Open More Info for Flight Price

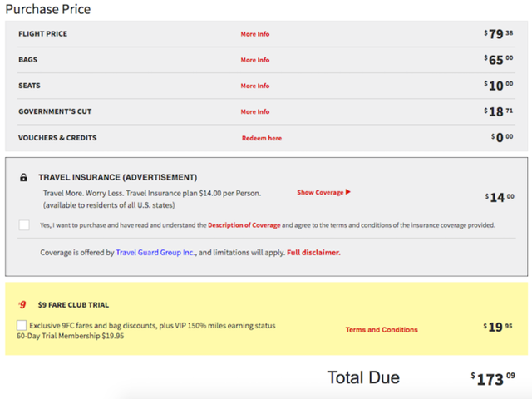[x=255, y=34]
